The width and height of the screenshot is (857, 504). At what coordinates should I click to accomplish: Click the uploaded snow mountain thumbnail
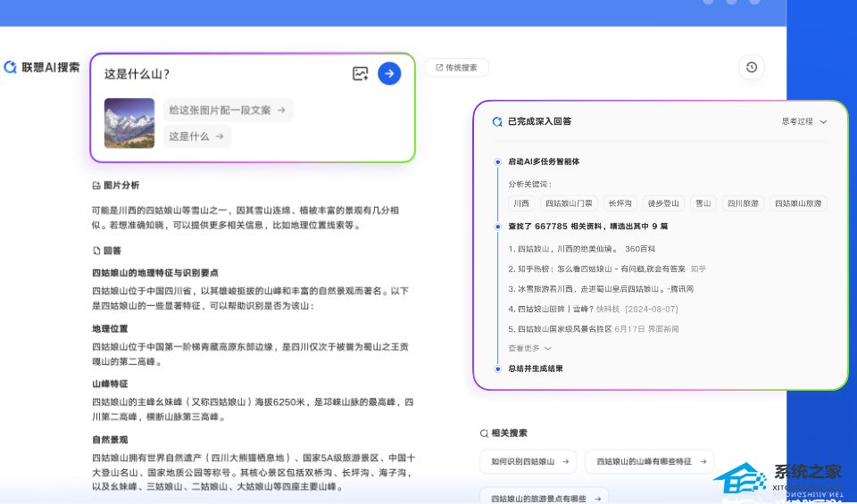(x=129, y=123)
